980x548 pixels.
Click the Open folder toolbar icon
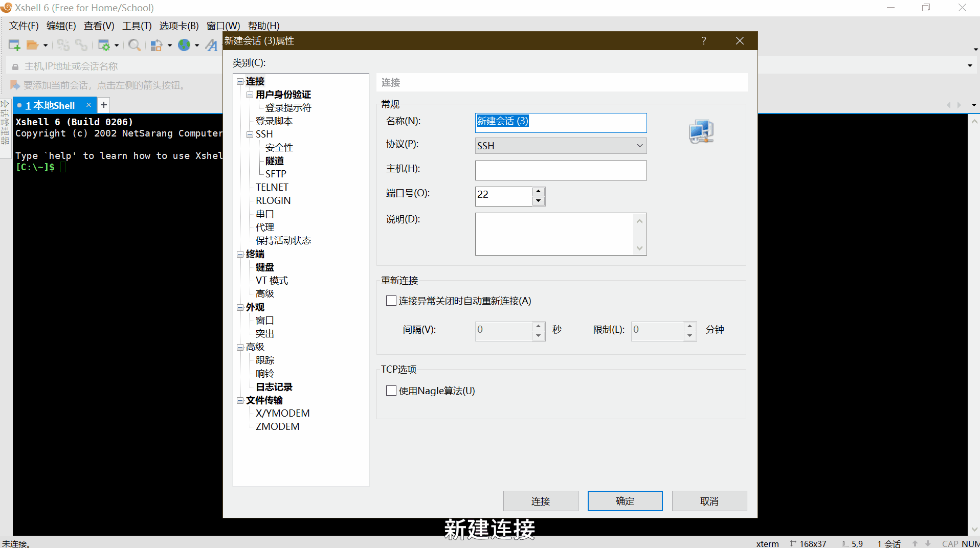point(32,45)
